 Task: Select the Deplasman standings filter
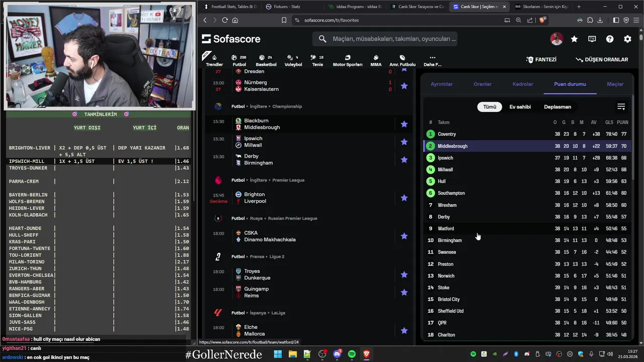click(557, 107)
